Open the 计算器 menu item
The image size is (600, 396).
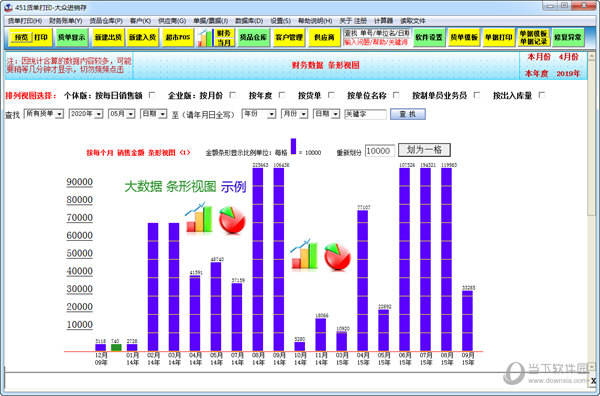pyautogui.click(x=383, y=21)
